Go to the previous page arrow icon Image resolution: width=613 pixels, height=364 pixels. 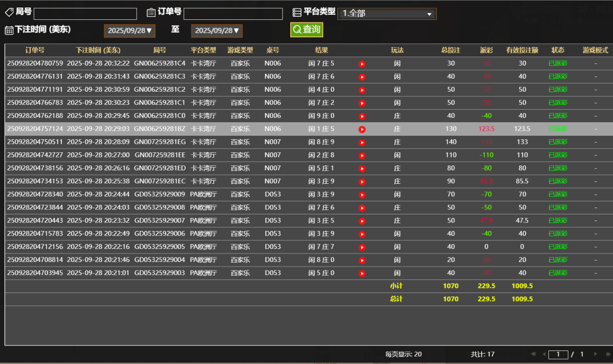[544, 354]
